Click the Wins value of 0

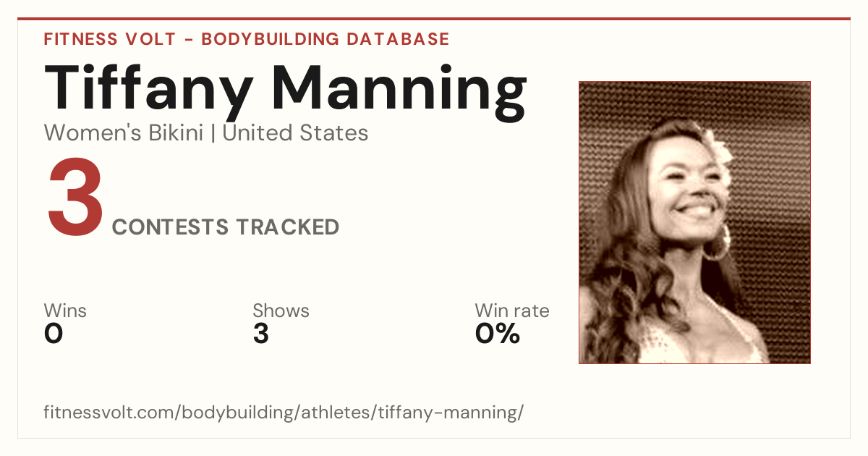pyautogui.click(x=54, y=334)
